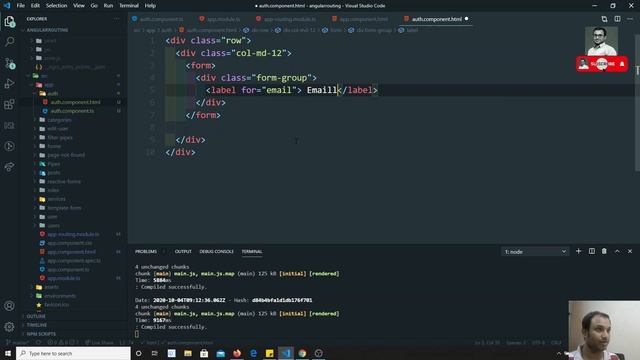This screenshot has width=640, height=360.
Task: Open Microsoft Store from the taskbar
Action: 204,353
